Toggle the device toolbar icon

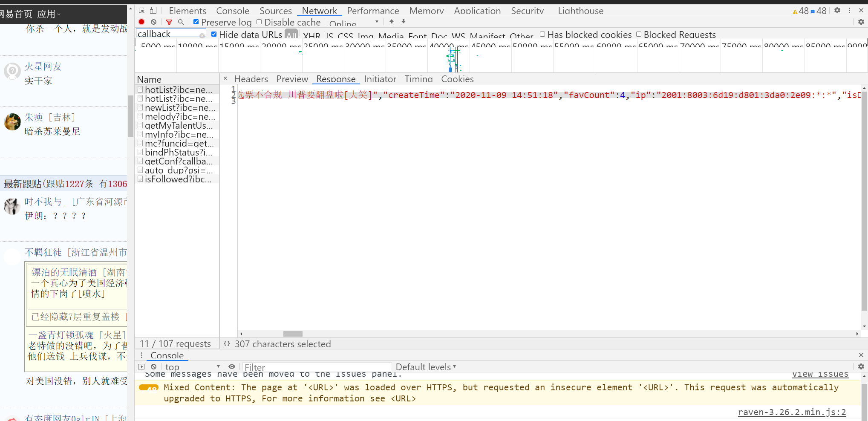153,10
